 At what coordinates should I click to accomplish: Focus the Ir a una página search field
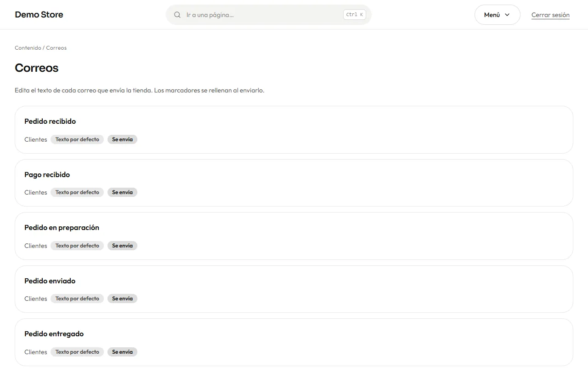(269, 15)
